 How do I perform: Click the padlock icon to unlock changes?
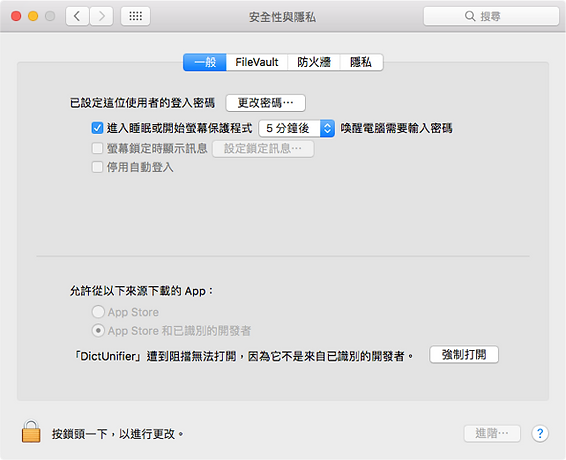point(31,431)
